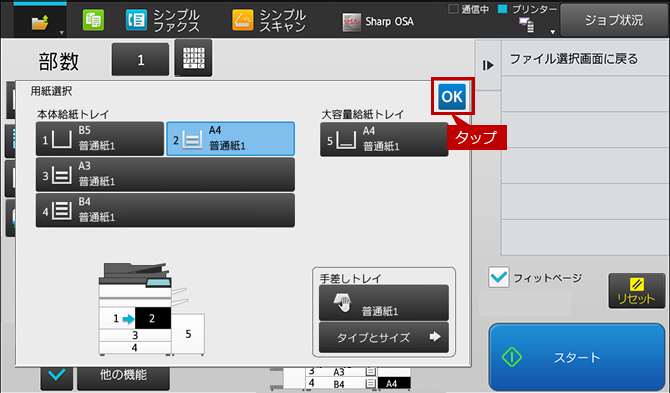Confirm paper selection with OK
The image size is (670, 393).
pos(452,96)
